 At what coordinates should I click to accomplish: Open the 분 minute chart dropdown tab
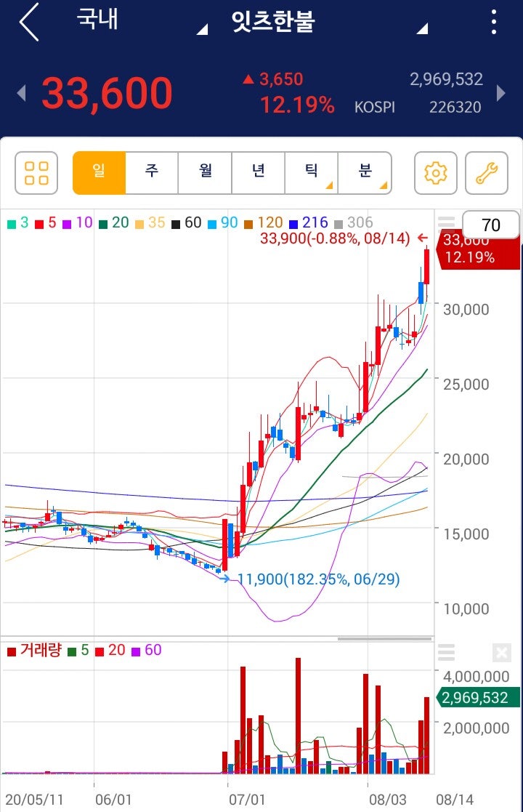coord(365,173)
